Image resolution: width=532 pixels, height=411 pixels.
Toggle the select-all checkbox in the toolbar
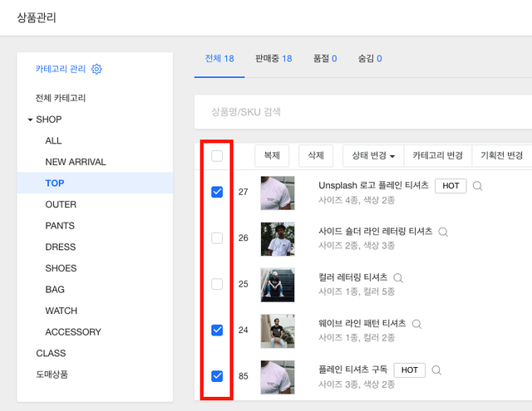(217, 156)
